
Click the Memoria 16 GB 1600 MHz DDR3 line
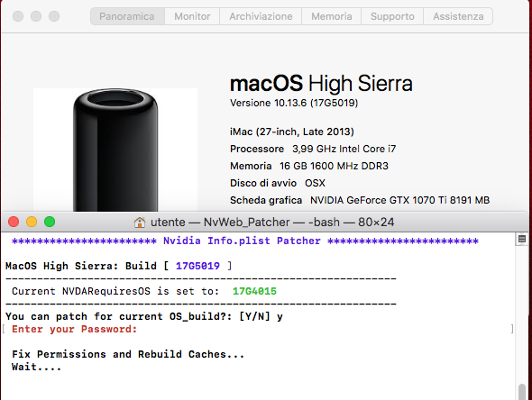(x=309, y=166)
